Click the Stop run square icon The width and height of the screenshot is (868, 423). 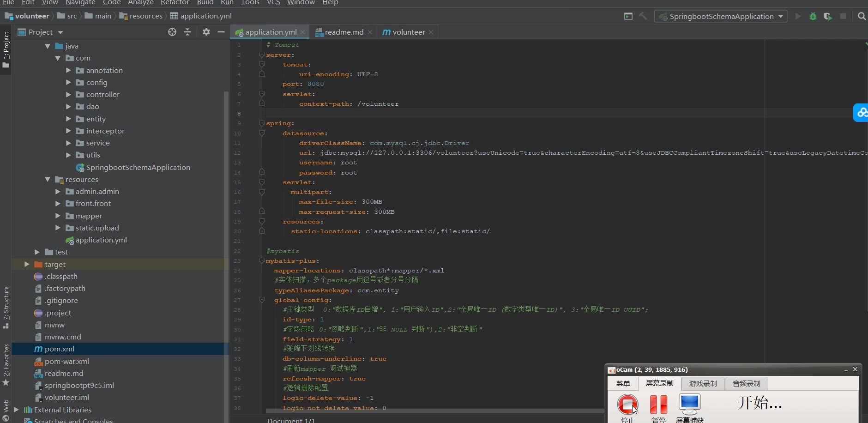tap(843, 16)
